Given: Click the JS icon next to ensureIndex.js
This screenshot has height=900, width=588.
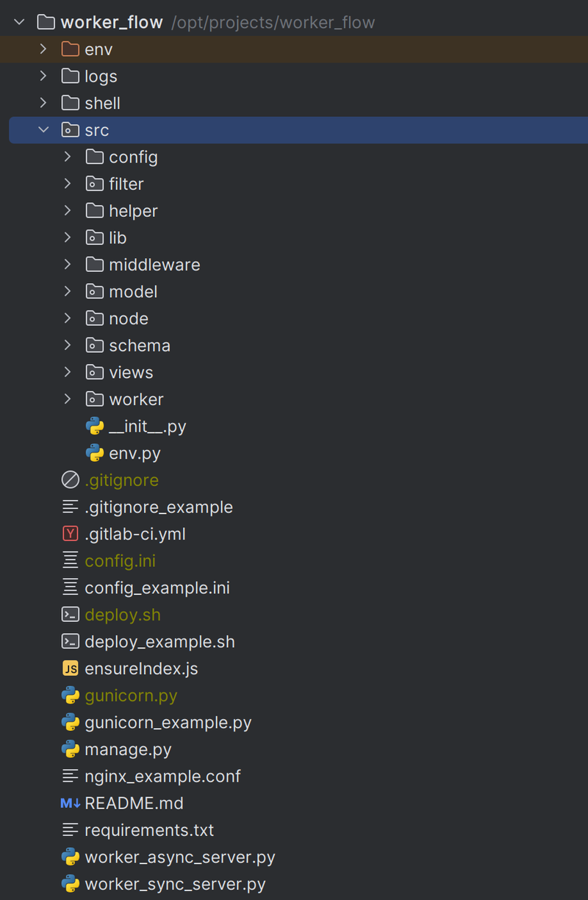Looking at the screenshot, I should pos(71,668).
